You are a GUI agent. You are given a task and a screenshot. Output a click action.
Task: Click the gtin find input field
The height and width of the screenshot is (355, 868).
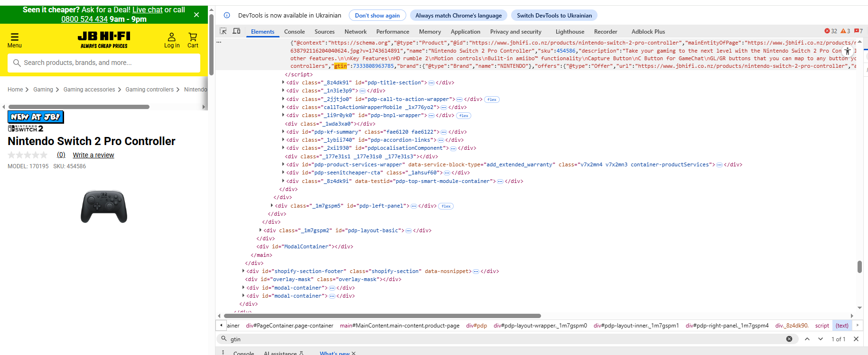click(x=506, y=339)
